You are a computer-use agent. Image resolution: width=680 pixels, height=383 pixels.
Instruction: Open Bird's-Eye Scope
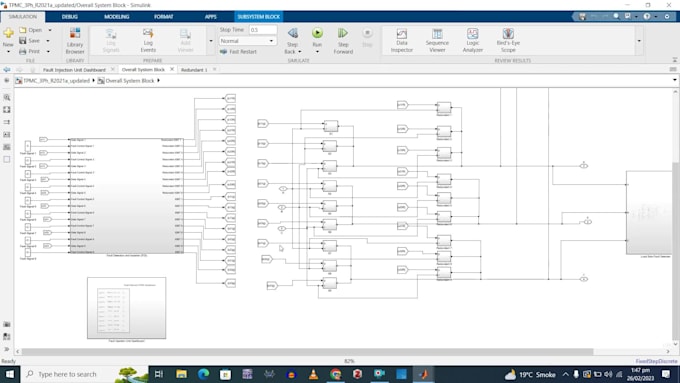coord(508,41)
